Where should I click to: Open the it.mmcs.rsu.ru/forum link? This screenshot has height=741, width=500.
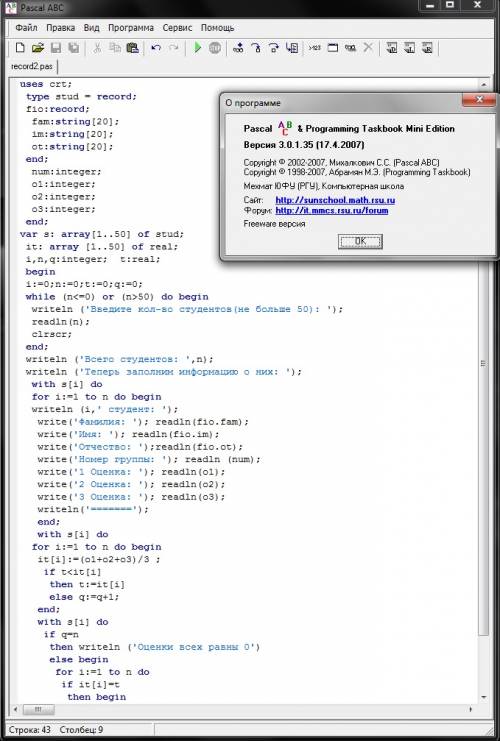tap(332, 210)
